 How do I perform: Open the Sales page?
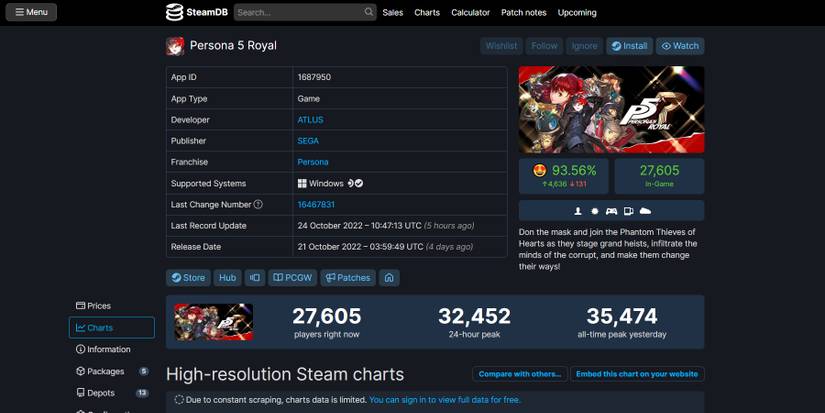coord(393,13)
